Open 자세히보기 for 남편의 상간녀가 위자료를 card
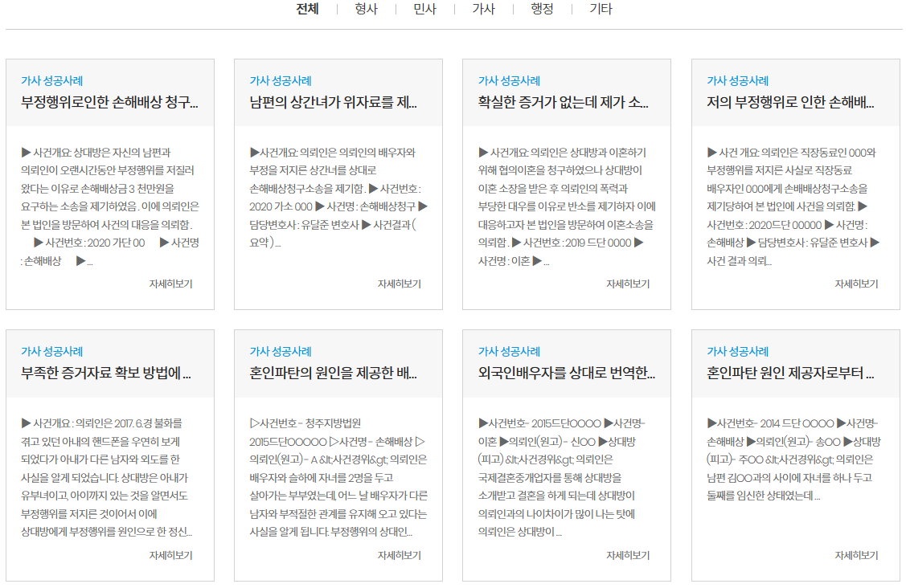This screenshot has width=906, height=588. click(x=399, y=284)
